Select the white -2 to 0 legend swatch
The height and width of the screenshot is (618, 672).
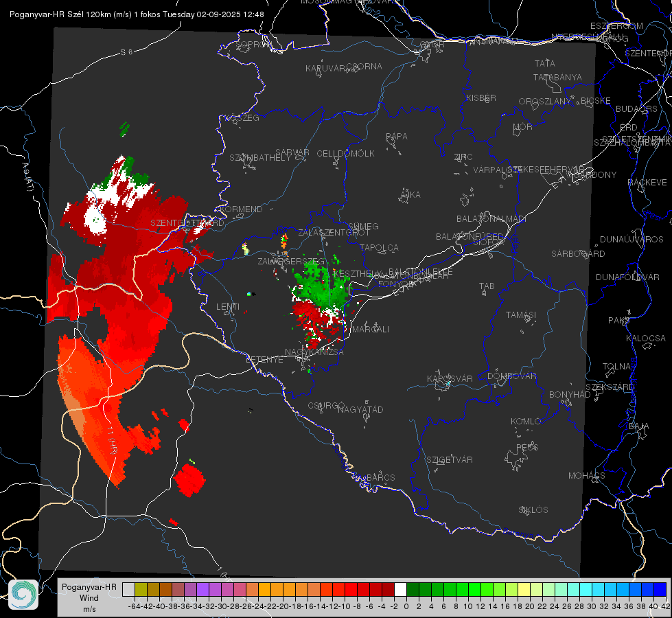click(x=400, y=589)
